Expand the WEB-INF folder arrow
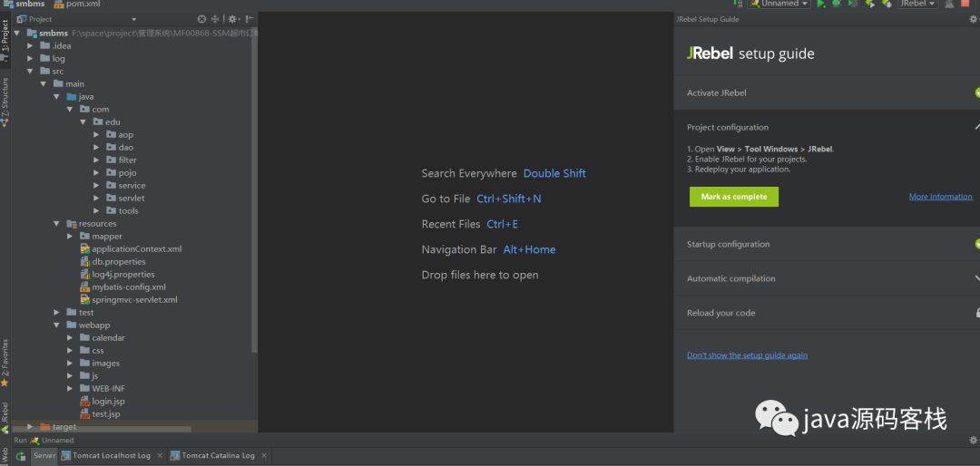Viewport: 980px width, 466px height. tap(70, 389)
